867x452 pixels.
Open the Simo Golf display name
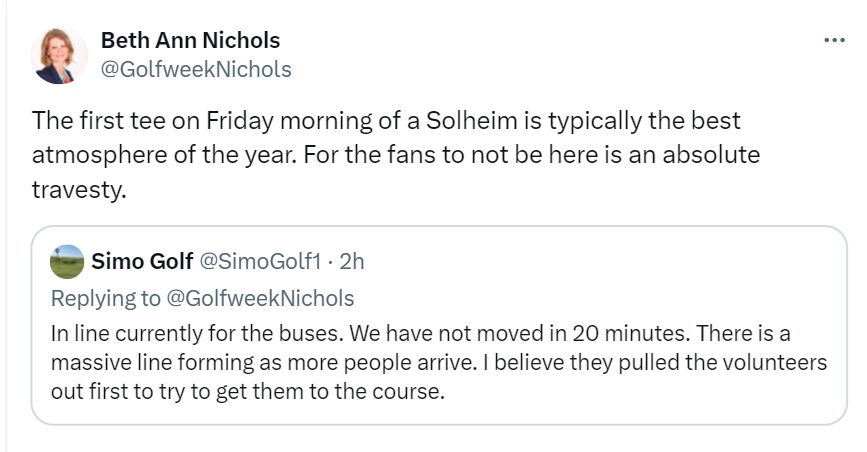tap(142, 262)
